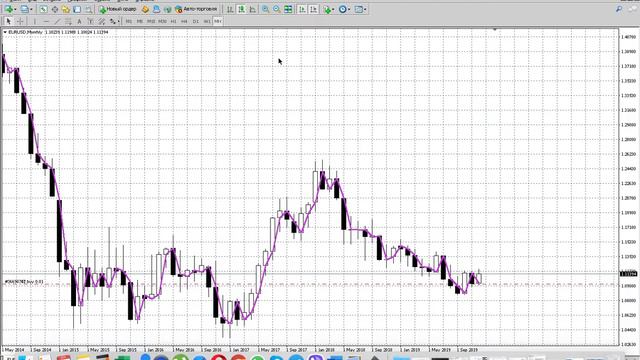Toggle the Market Watch panel icon
The image size is (640, 360).
point(43,9)
